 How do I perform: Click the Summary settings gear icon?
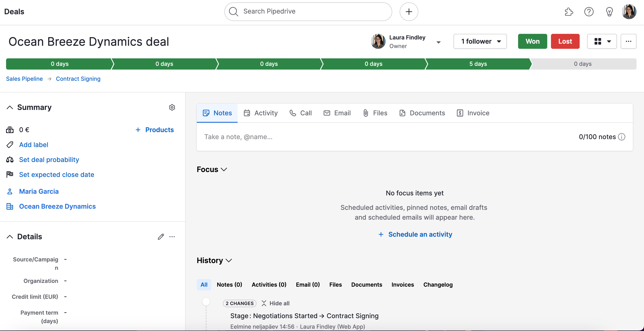pos(172,107)
